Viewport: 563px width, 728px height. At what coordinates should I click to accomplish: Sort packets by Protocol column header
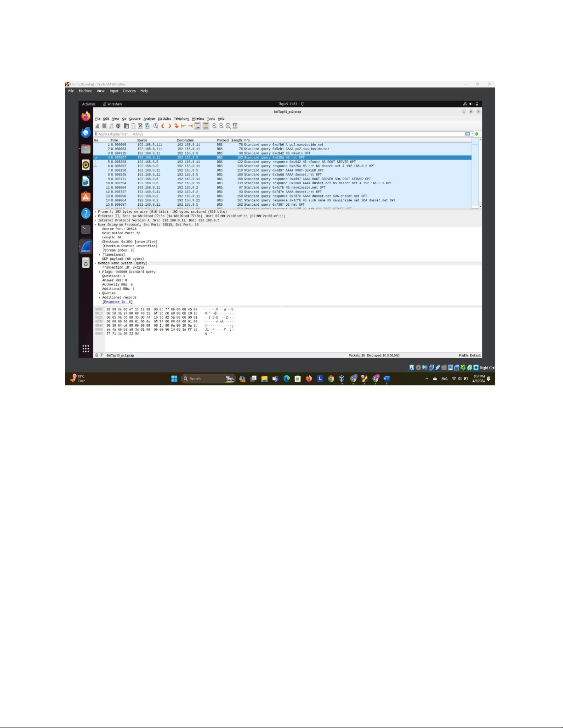click(223, 140)
